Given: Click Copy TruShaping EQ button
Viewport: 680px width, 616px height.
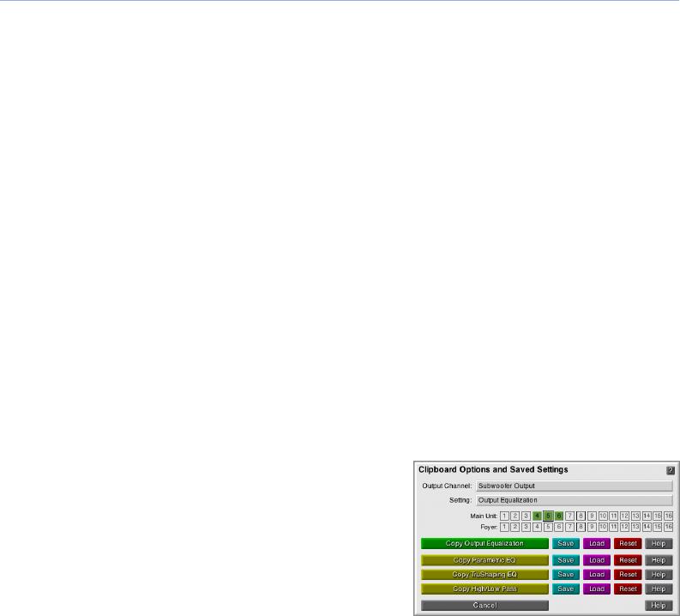Looking at the screenshot, I should 484,575.
